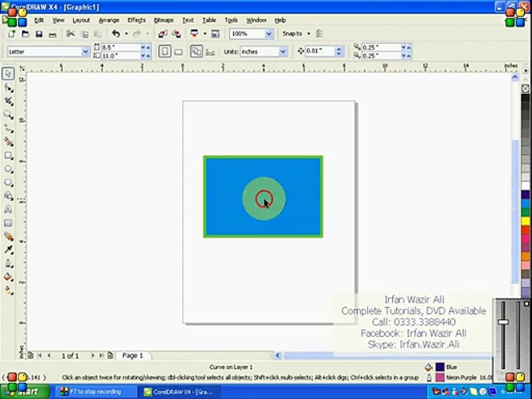Toggle landscape page orientation

click(178, 52)
